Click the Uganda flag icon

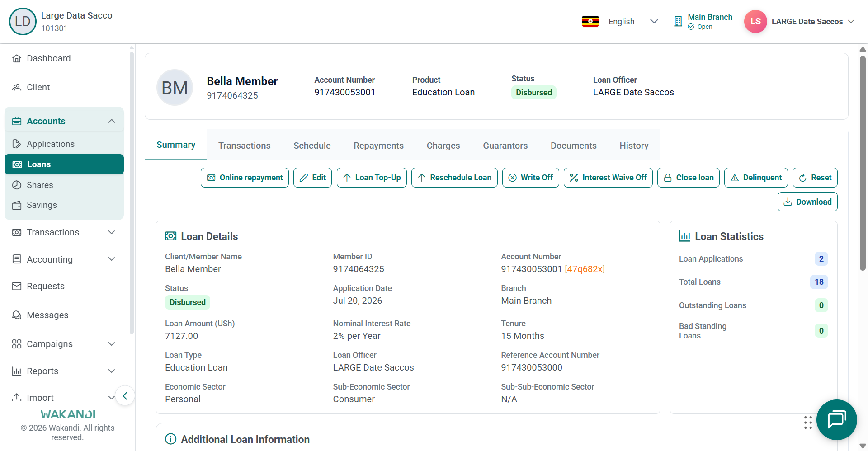(x=590, y=21)
